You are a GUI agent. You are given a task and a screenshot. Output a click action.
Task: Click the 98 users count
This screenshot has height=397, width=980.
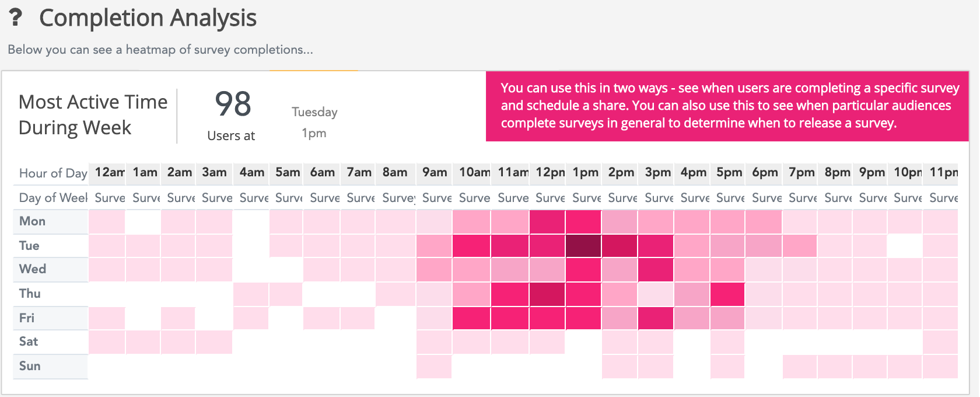(x=233, y=105)
